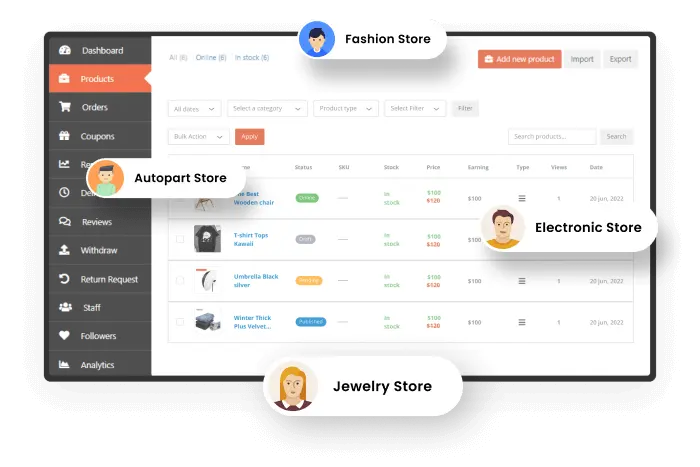Click the Add new product button
The height and width of the screenshot is (467, 700).
point(519,59)
